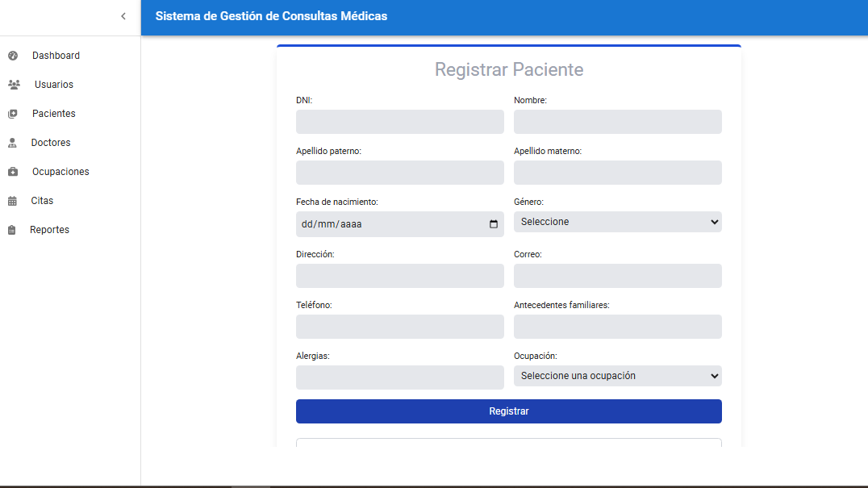Click the Apellido paterno field

[399, 173]
